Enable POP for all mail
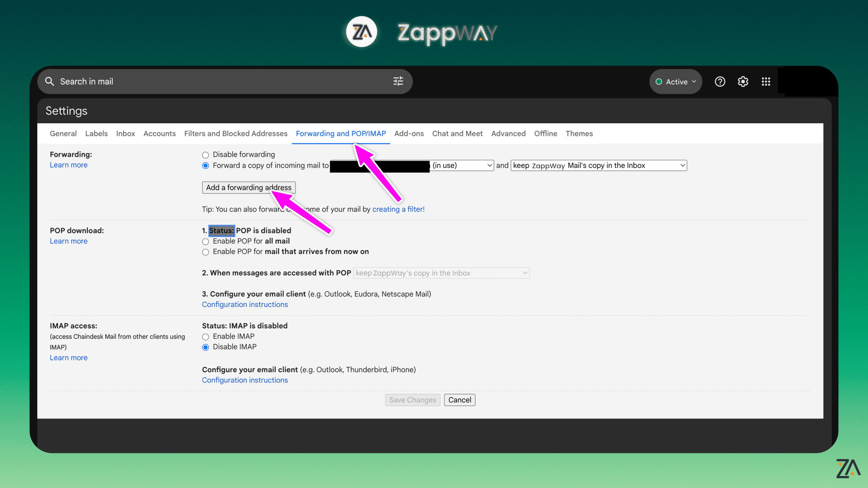The image size is (868, 488). 205,242
